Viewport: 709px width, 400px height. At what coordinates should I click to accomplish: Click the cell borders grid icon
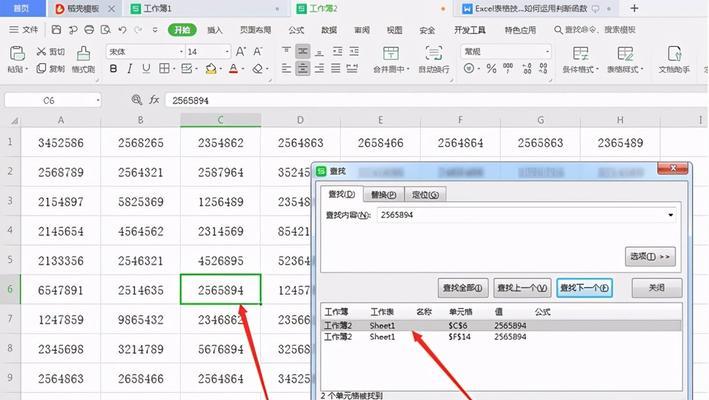(164, 68)
